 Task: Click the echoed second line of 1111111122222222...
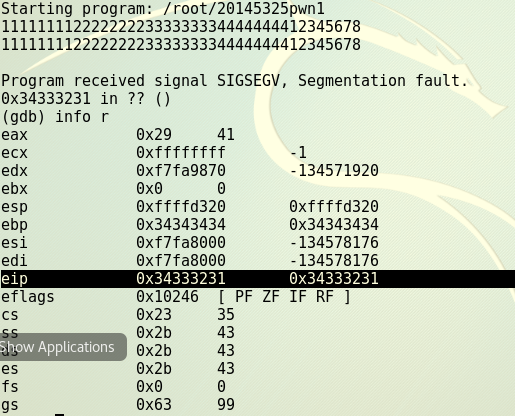click(x=181, y=45)
